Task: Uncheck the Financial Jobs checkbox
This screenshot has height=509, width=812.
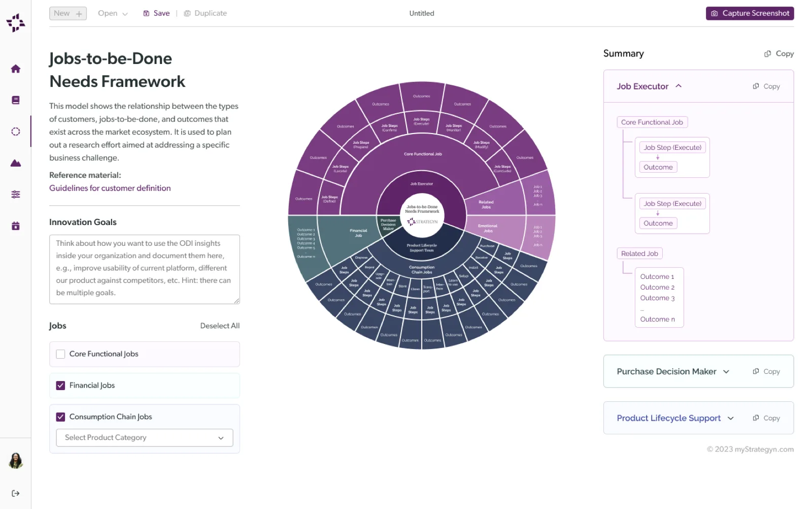Action: tap(60, 386)
